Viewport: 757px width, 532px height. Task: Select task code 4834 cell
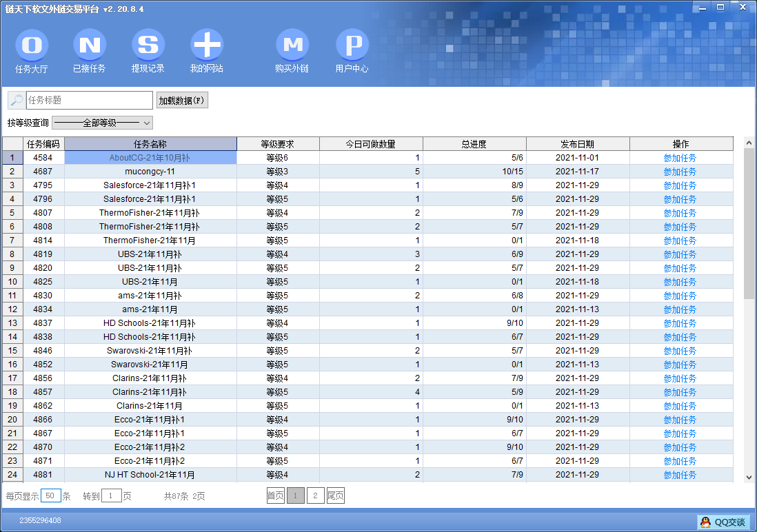pyautogui.click(x=43, y=309)
